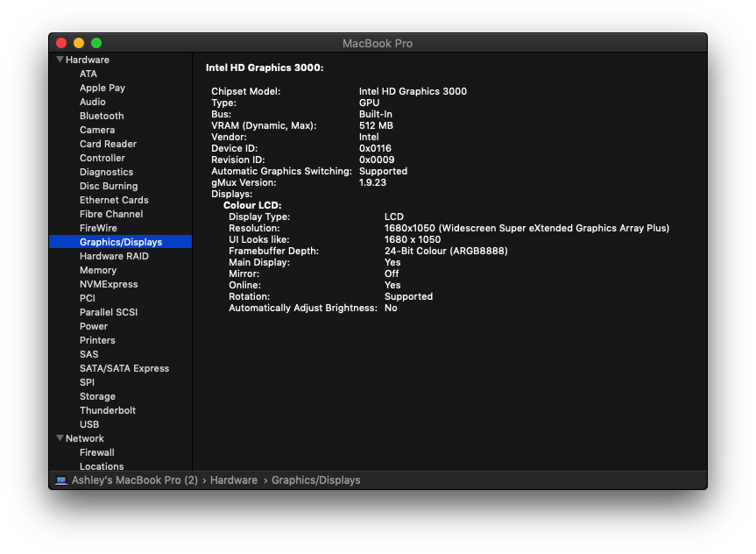The height and width of the screenshot is (554, 756).
Task: Click the Mirror value Off
Action: point(392,273)
